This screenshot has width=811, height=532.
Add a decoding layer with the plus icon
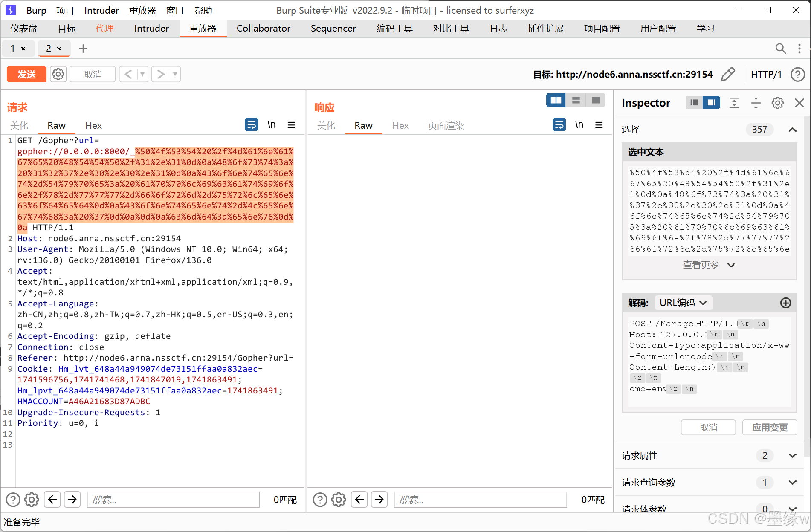pos(785,303)
